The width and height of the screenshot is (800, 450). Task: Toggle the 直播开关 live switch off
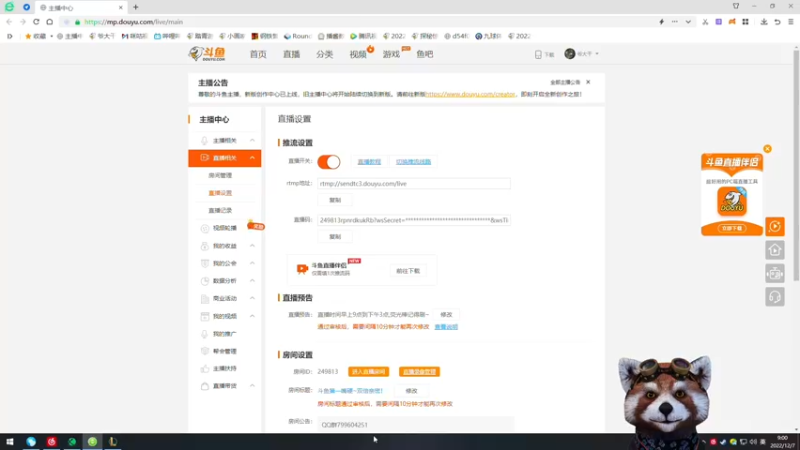(x=329, y=162)
